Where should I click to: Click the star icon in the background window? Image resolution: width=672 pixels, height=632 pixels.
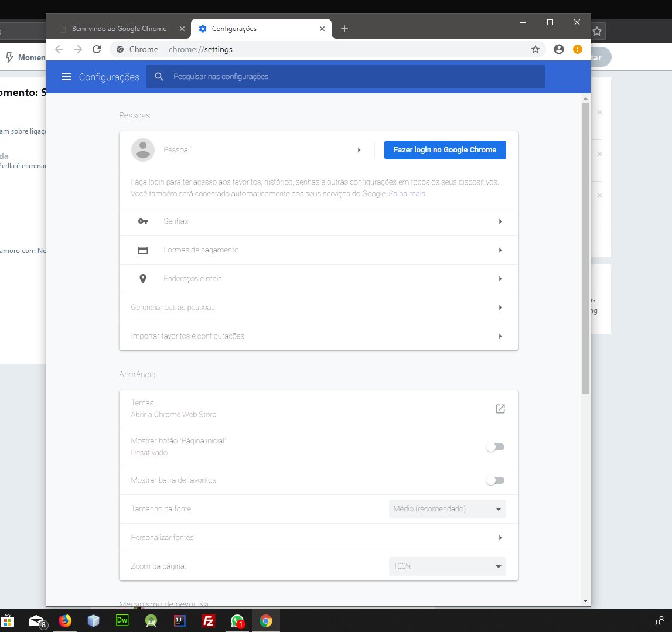click(597, 31)
